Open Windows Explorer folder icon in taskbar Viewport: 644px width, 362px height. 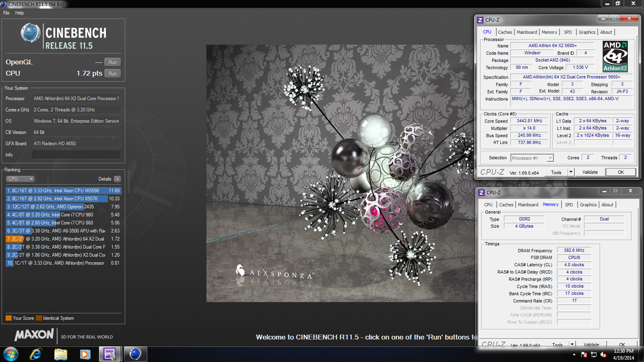(x=61, y=354)
